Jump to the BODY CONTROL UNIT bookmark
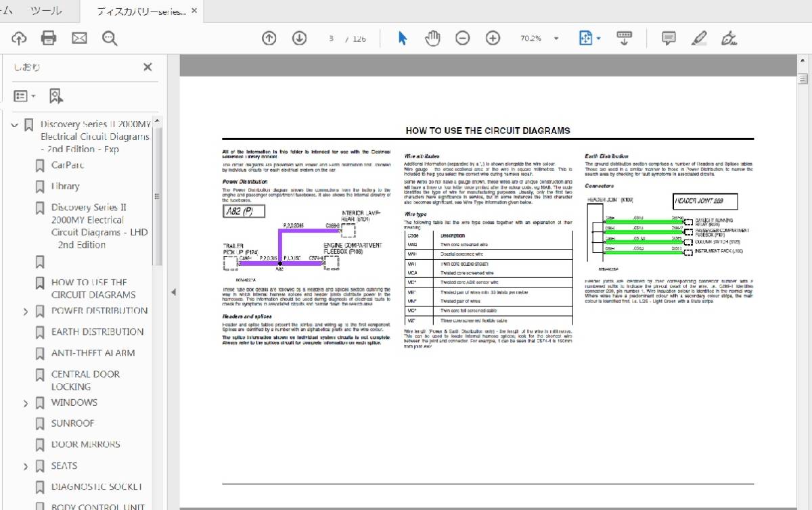 tap(97, 507)
